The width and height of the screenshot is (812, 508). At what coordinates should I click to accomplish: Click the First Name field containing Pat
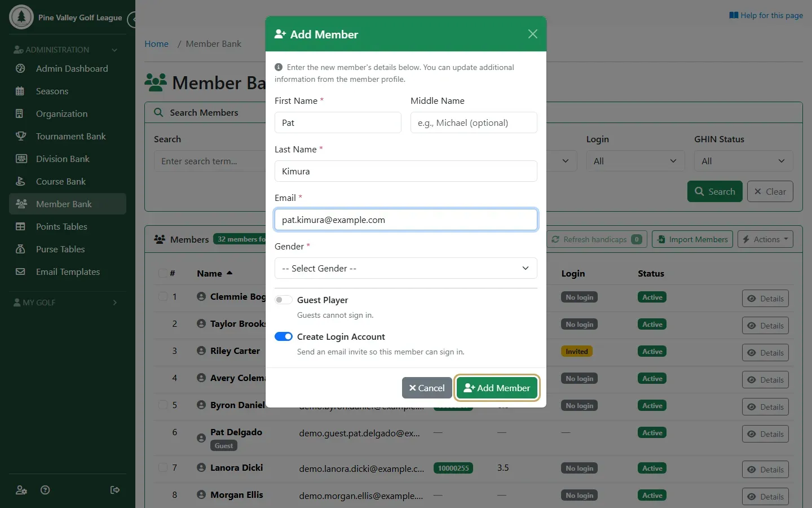[x=338, y=122]
